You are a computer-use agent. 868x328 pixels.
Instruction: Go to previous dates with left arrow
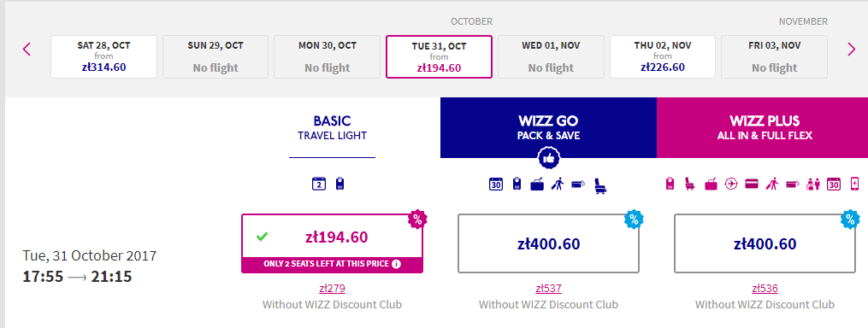tap(27, 50)
